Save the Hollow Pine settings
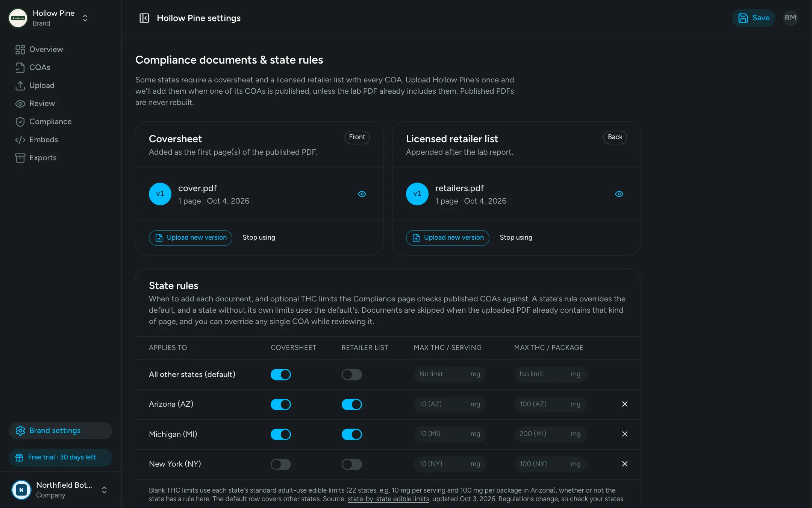This screenshot has height=508, width=812. [753, 18]
